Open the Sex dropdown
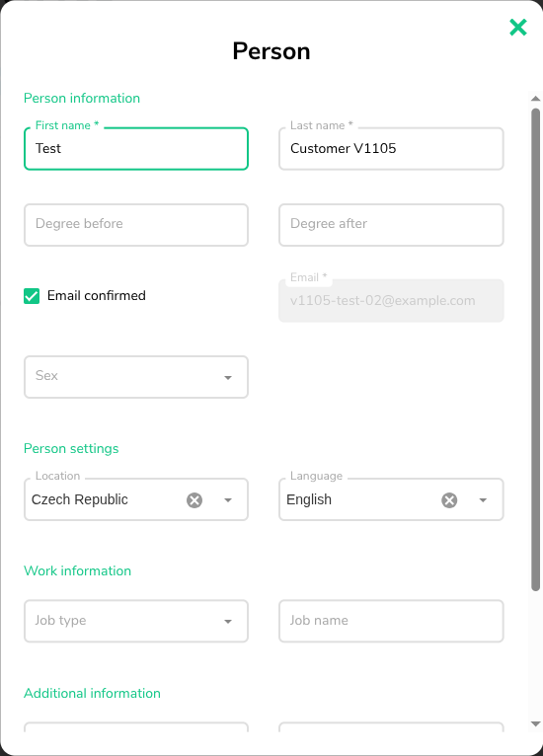 click(x=136, y=377)
